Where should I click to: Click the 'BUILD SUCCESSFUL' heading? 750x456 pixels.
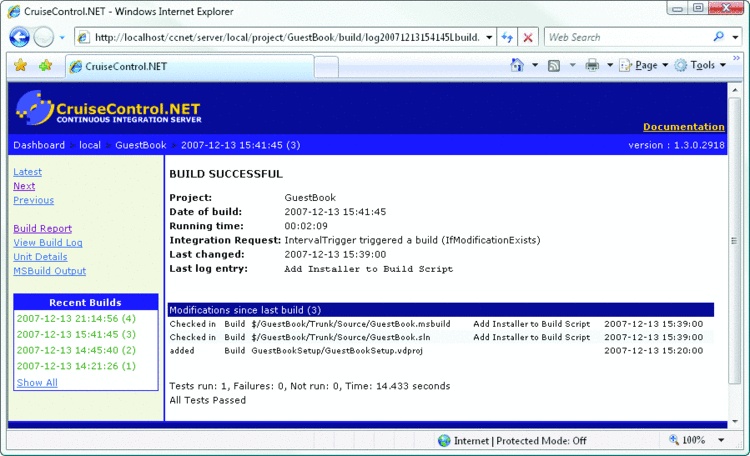[226, 174]
